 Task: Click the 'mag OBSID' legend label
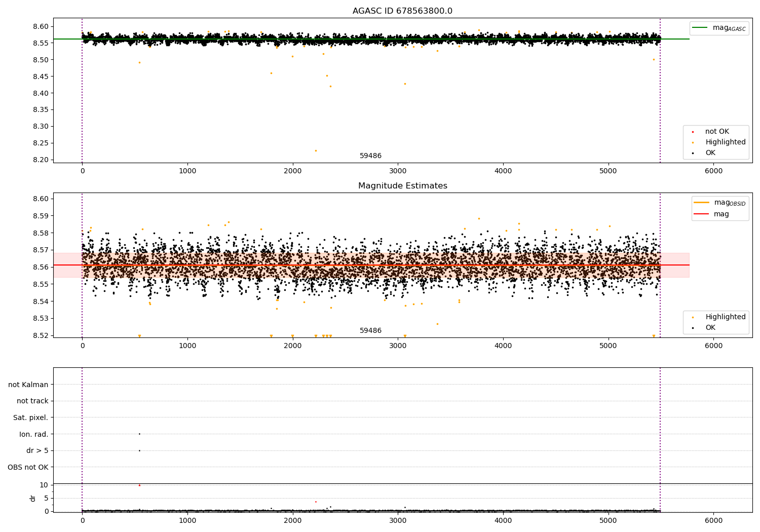(x=730, y=203)
